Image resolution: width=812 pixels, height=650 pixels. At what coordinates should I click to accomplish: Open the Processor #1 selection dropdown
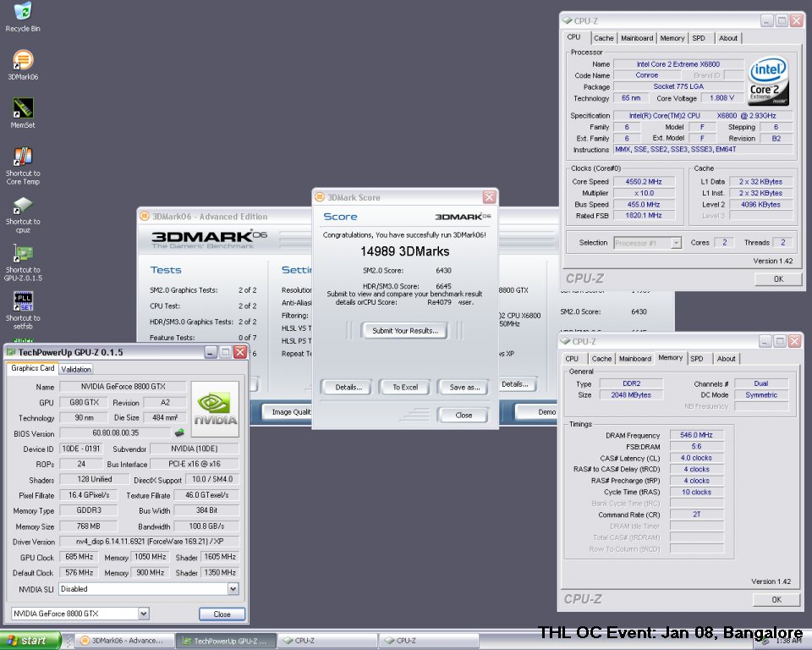pos(676,243)
